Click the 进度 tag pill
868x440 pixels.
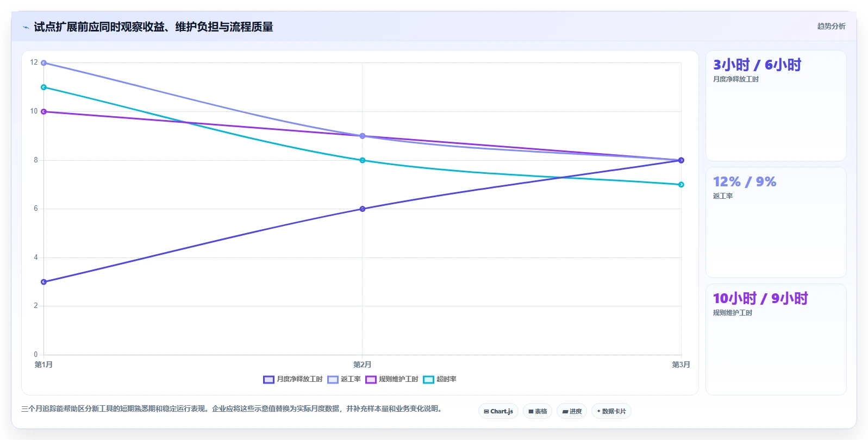pyautogui.click(x=572, y=411)
